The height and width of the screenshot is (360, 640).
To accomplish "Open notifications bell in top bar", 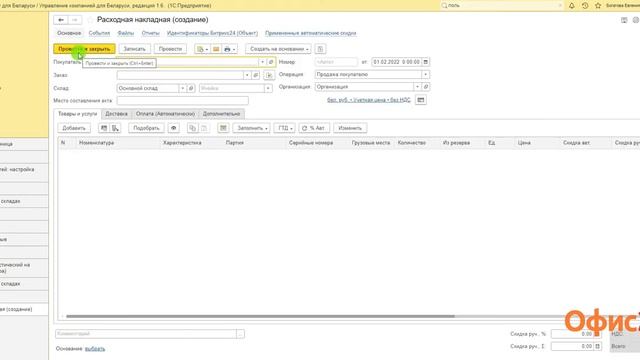I will click(x=571, y=6).
